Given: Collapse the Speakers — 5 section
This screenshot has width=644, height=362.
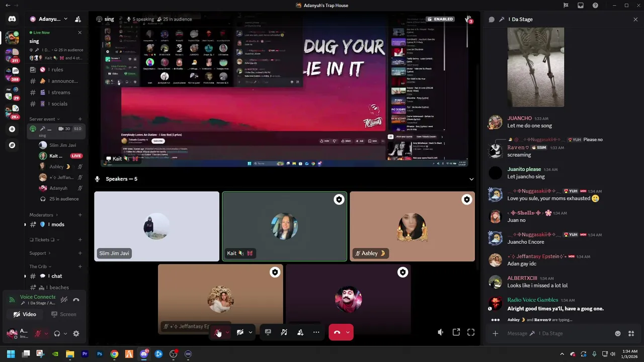Looking at the screenshot, I should click(x=471, y=179).
